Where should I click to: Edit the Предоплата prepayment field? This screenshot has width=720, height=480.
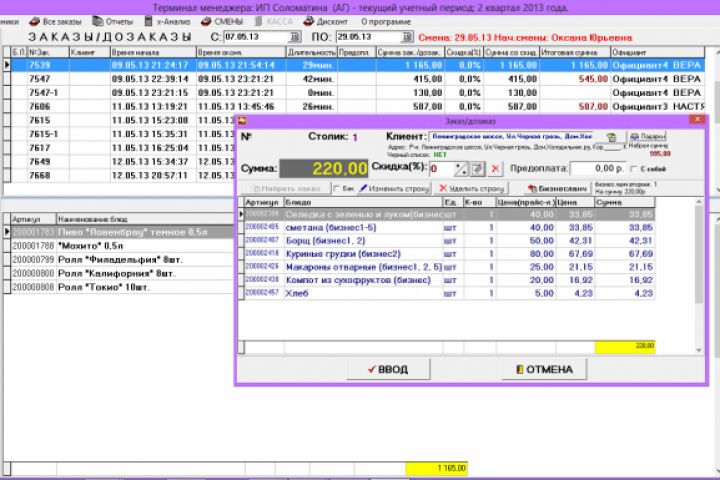(597, 169)
